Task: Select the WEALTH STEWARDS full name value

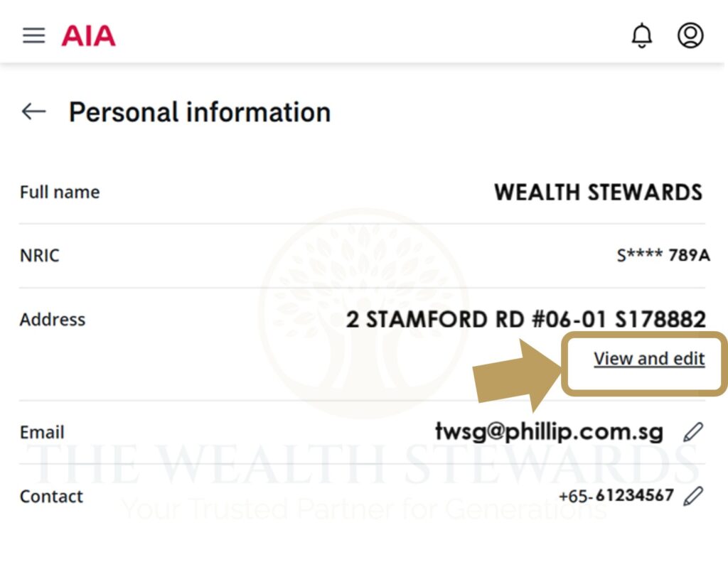Action: pyautogui.click(x=598, y=192)
